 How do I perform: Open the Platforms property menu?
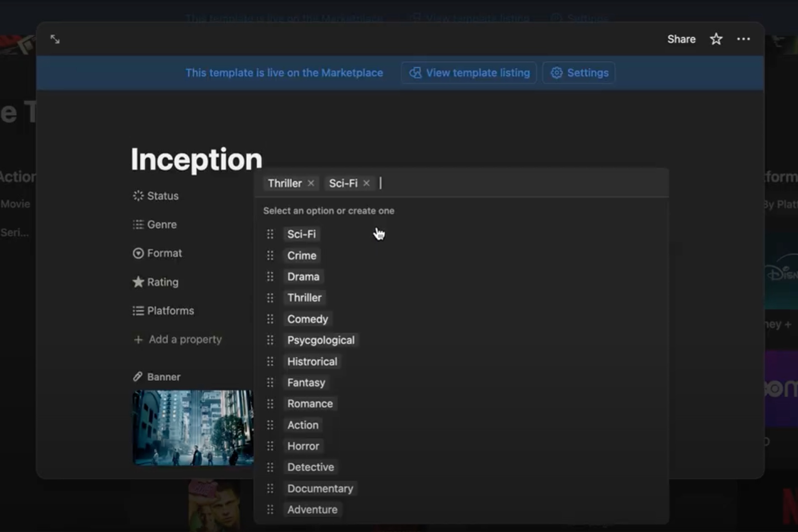[170, 311]
